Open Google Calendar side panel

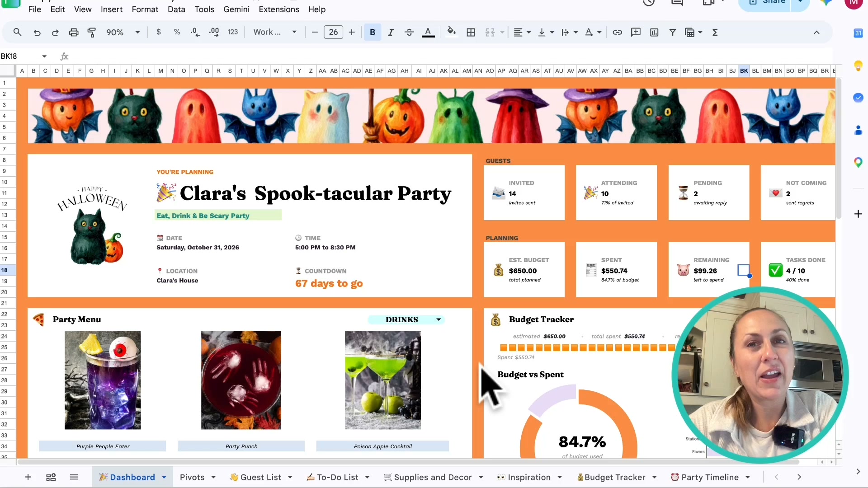coord(858,33)
